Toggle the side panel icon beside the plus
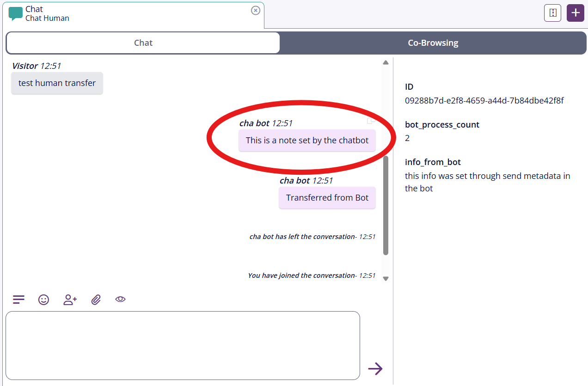 click(552, 13)
